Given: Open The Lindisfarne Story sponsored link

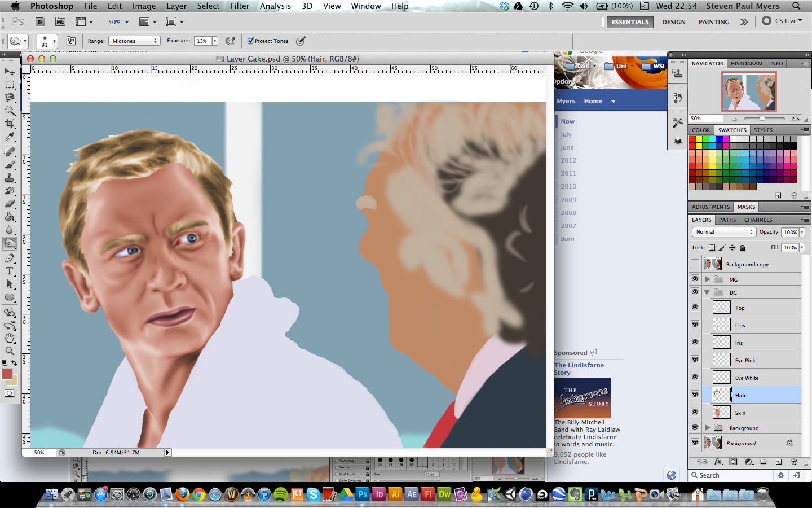Looking at the screenshot, I should (579, 369).
